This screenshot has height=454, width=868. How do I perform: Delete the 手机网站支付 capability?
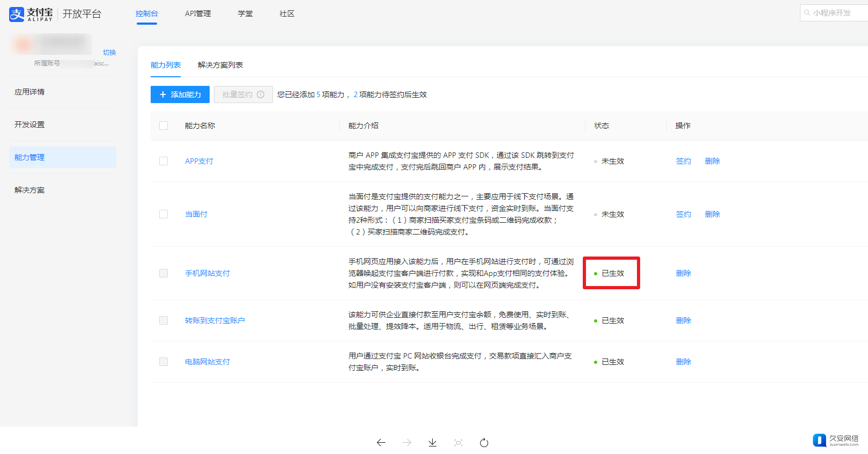click(x=683, y=273)
